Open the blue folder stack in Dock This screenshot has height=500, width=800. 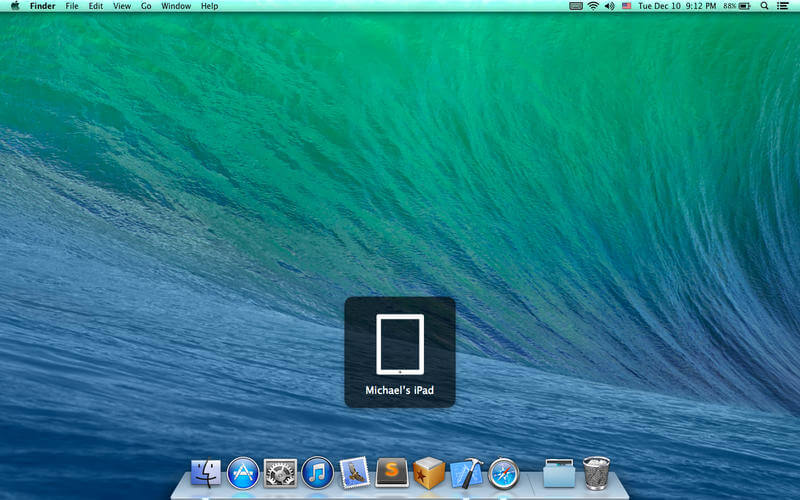[x=559, y=473]
